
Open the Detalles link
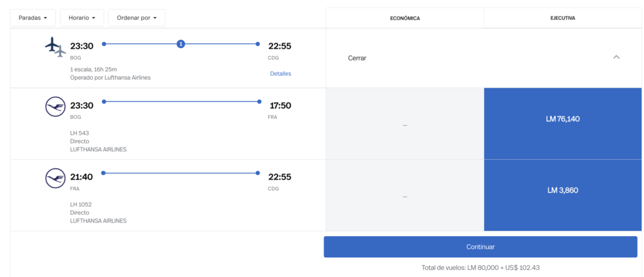pos(280,74)
